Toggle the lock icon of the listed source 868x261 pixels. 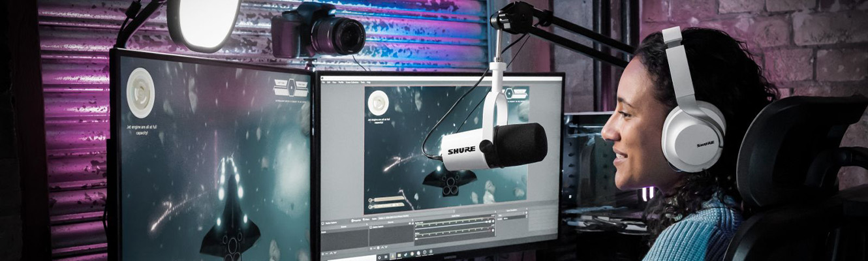pos(412,223)
